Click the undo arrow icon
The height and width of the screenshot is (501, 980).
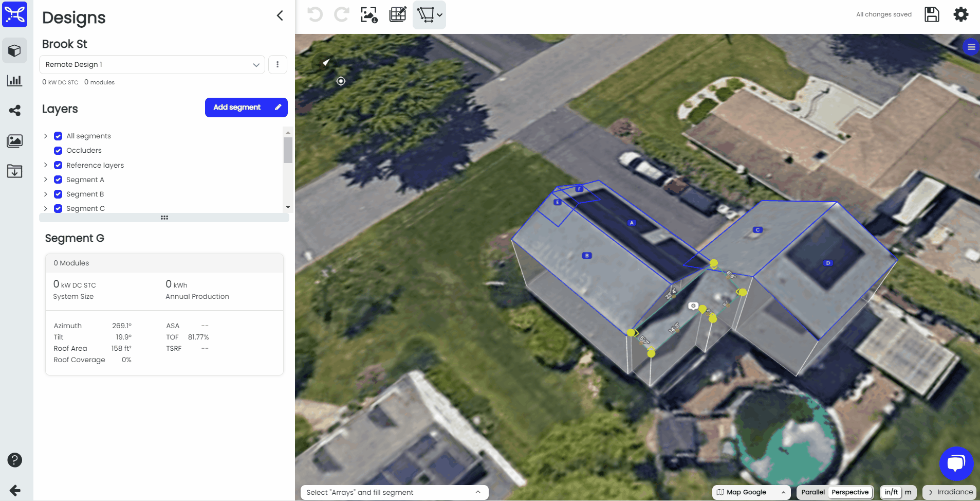315,14
